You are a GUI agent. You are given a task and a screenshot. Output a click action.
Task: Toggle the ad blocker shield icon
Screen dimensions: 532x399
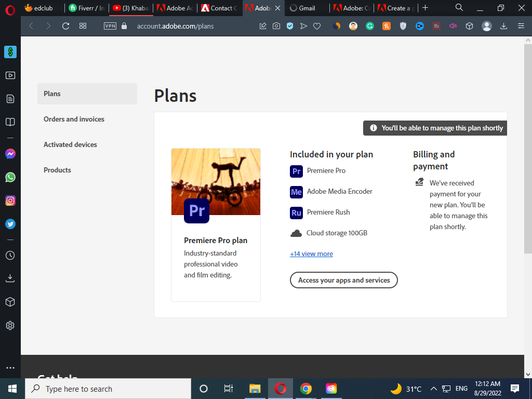pyautogui.click(x=290, y=25)
